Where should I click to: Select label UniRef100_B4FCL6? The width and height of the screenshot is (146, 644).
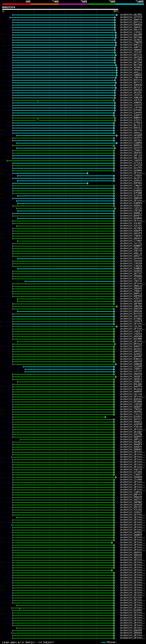131,45
